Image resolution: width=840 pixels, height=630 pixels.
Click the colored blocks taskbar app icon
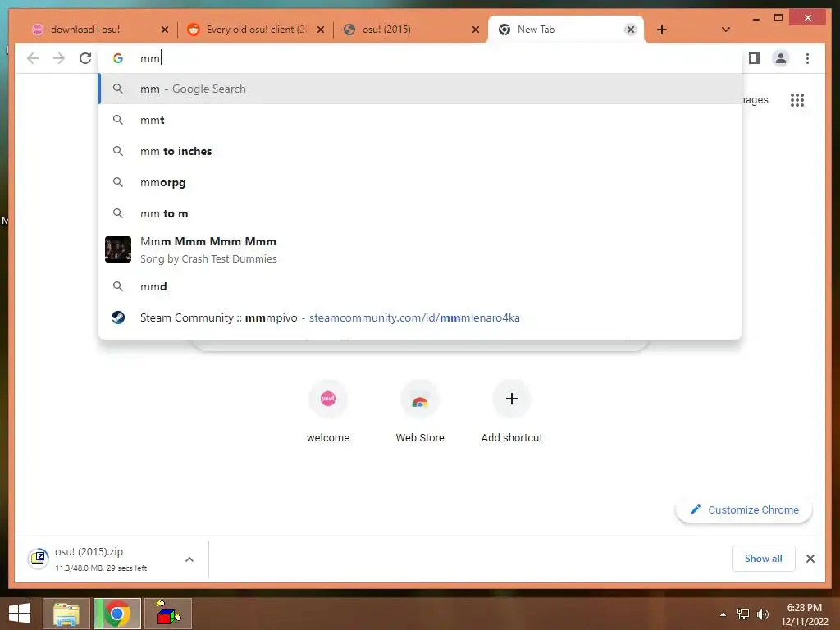pyautogui.click(x=168, y=614)
